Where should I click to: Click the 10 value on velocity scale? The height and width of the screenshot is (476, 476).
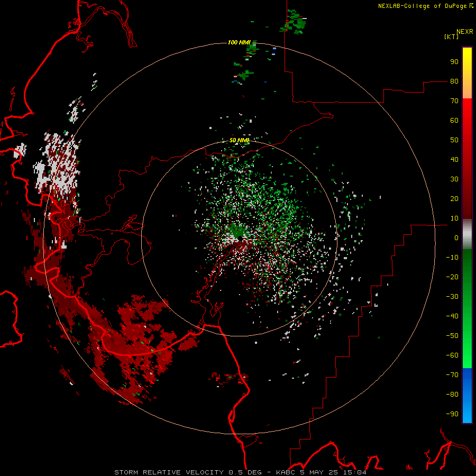click(454, 218)
